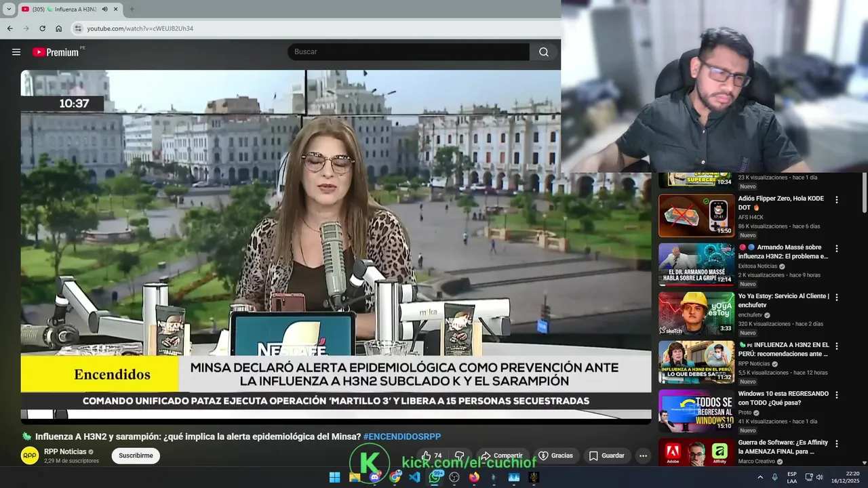
Task: Open Discord from the taskbar
Action: (375, 477)
